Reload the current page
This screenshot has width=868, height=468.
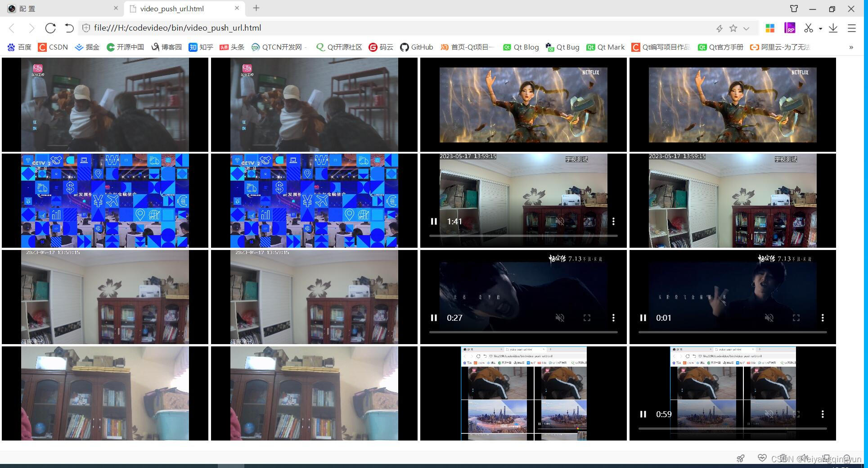(x=50, y=28)
